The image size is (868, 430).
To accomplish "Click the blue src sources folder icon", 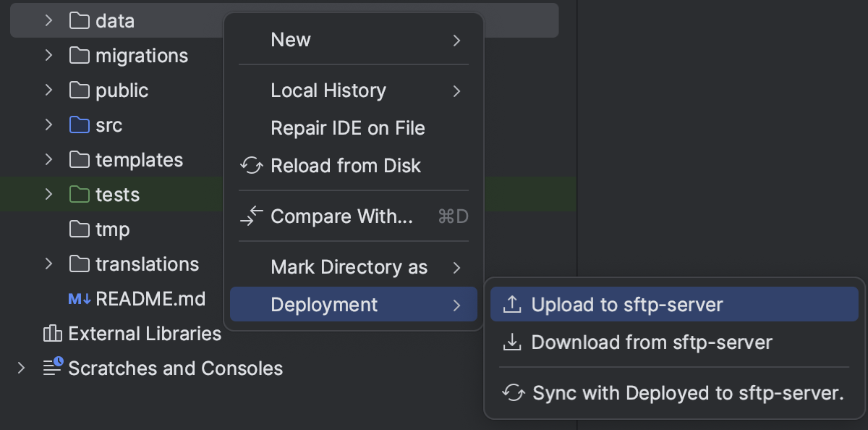I will tap(79, 125).
